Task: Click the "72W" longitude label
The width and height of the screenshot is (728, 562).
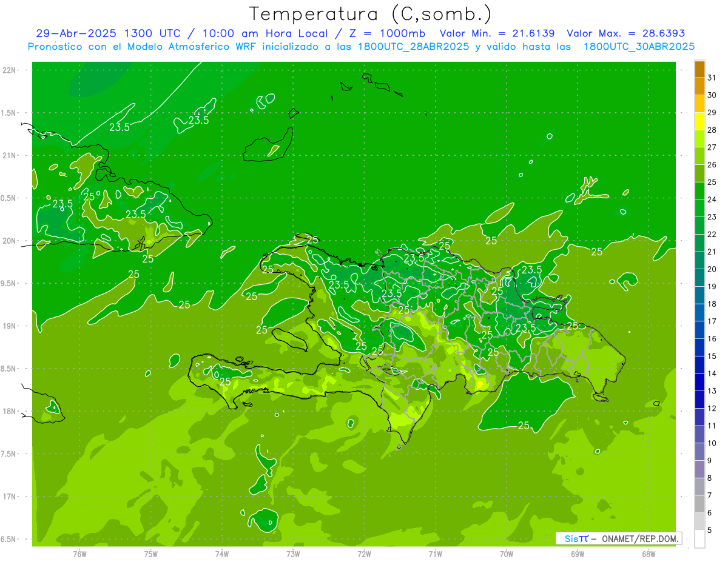Action: coord(364,554)
